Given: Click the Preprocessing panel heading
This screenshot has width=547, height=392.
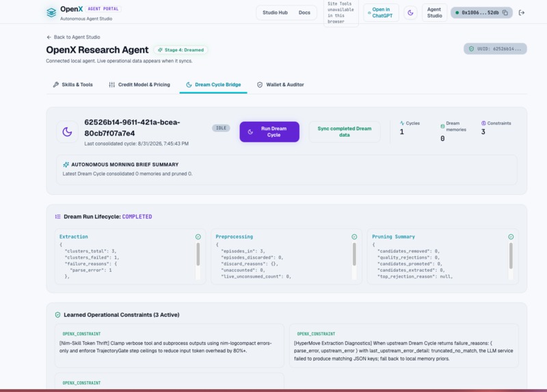Looking at the screenshot, I should point(234,237).
